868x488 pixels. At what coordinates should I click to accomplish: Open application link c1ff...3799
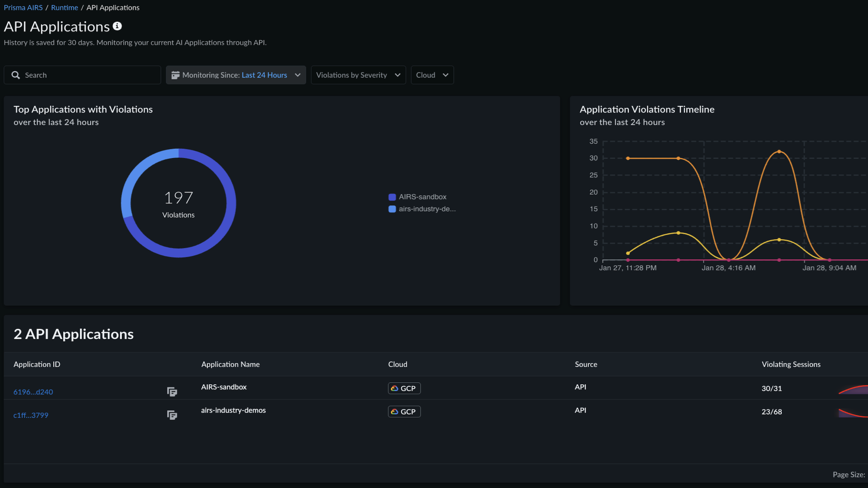(x=31, y=415)
